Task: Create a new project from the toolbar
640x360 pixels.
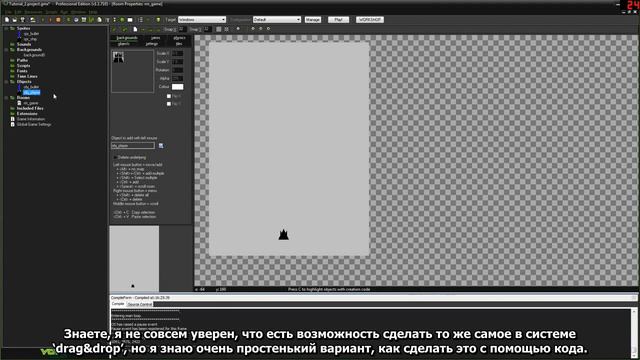Action: 7,20
